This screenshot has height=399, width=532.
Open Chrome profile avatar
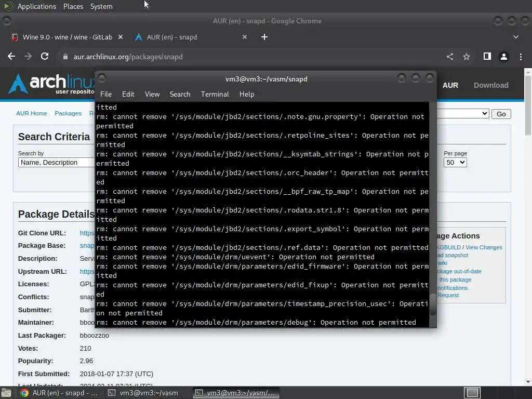point(504,57)
